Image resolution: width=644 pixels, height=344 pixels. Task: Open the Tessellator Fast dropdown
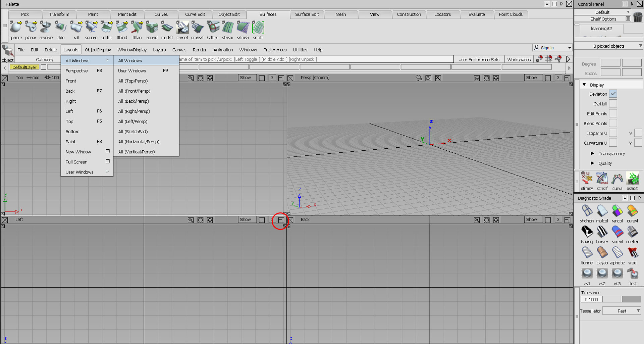click(x=622, y=311)
